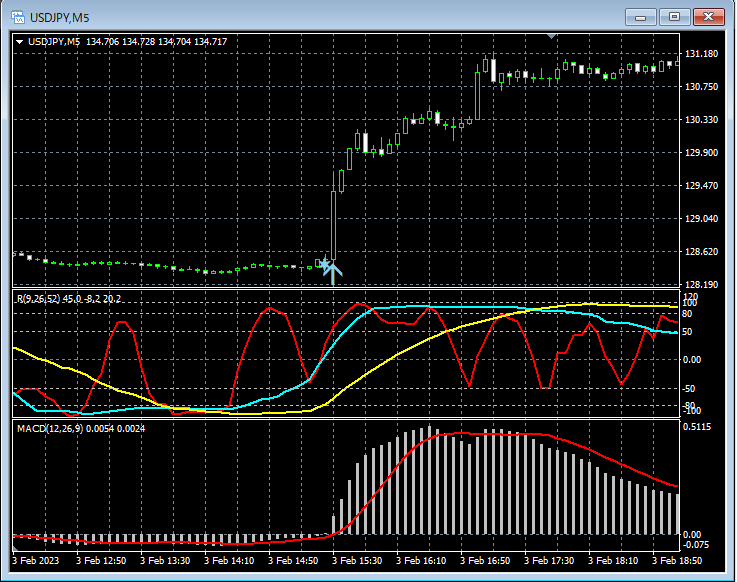Click the oscillator scale level -50
Image resolution: width=737 pixels, height=582 pixels.
click(689, 389)
